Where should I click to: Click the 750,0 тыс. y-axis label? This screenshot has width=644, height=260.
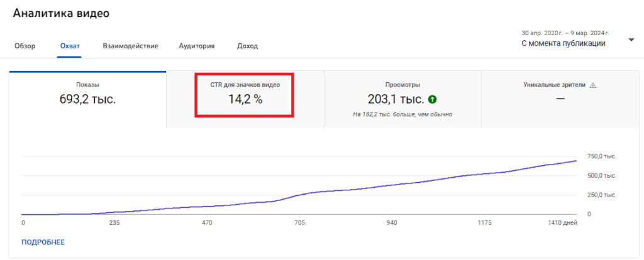601,157
